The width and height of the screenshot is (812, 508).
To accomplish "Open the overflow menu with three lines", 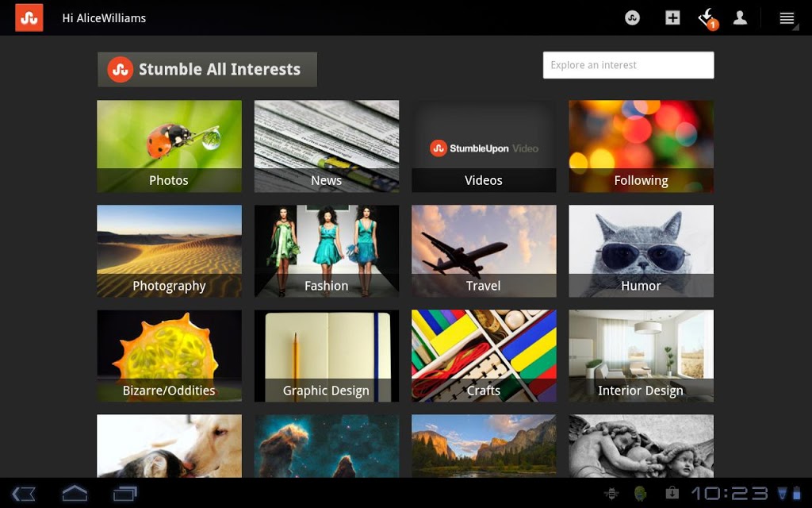I will pos(787,18).
